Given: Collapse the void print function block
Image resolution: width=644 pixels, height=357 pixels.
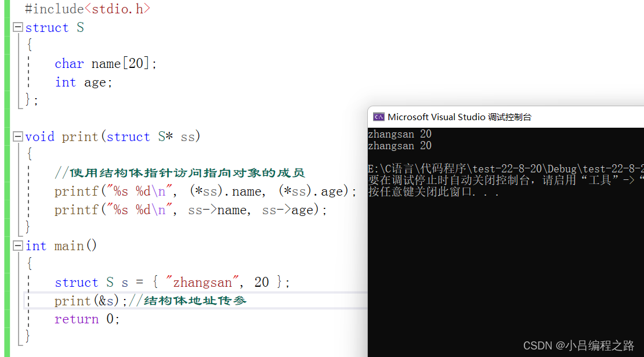Looking at the screenshot, I should 17,136.
